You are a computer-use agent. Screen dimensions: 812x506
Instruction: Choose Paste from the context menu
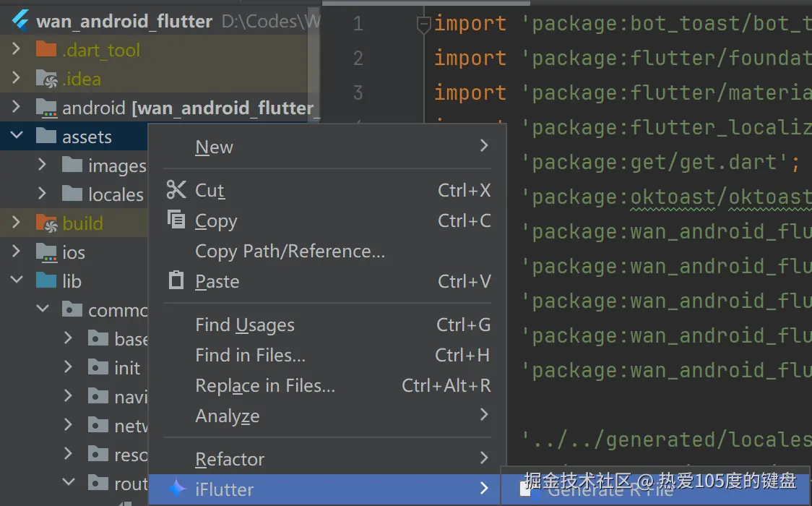click(x=327, y=281)
